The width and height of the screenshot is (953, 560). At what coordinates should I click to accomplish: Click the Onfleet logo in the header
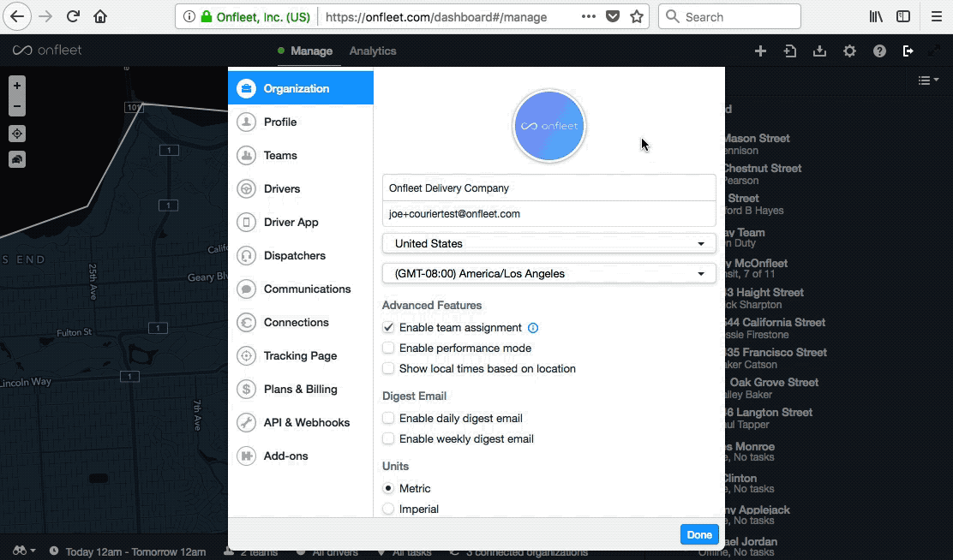pos(47,51)
